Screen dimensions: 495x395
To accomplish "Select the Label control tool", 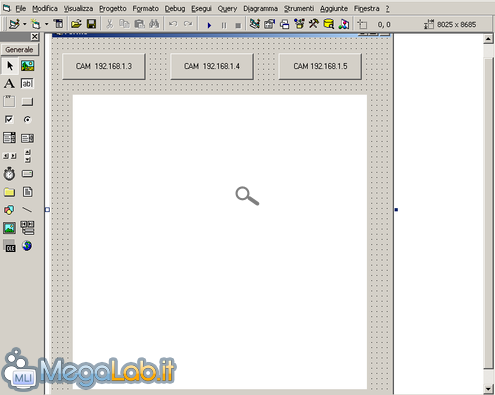I will click(9, 83).
